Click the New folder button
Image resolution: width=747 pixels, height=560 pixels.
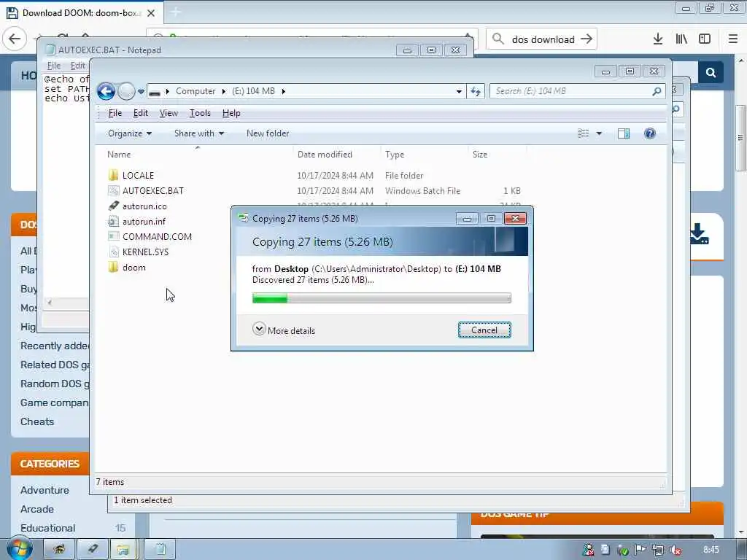pyautogui.click(x=268, y=134)
